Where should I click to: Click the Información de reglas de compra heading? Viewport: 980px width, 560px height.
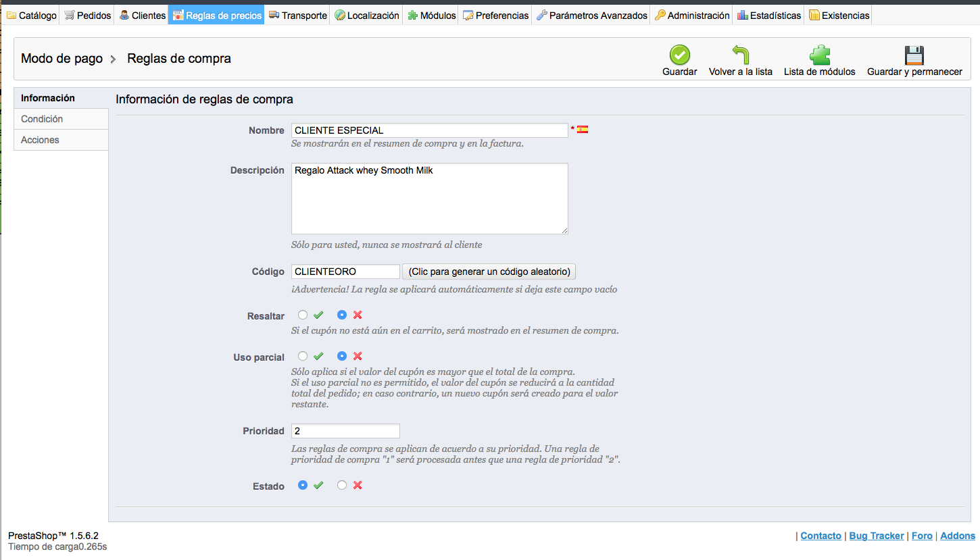[x=204, y=99]
